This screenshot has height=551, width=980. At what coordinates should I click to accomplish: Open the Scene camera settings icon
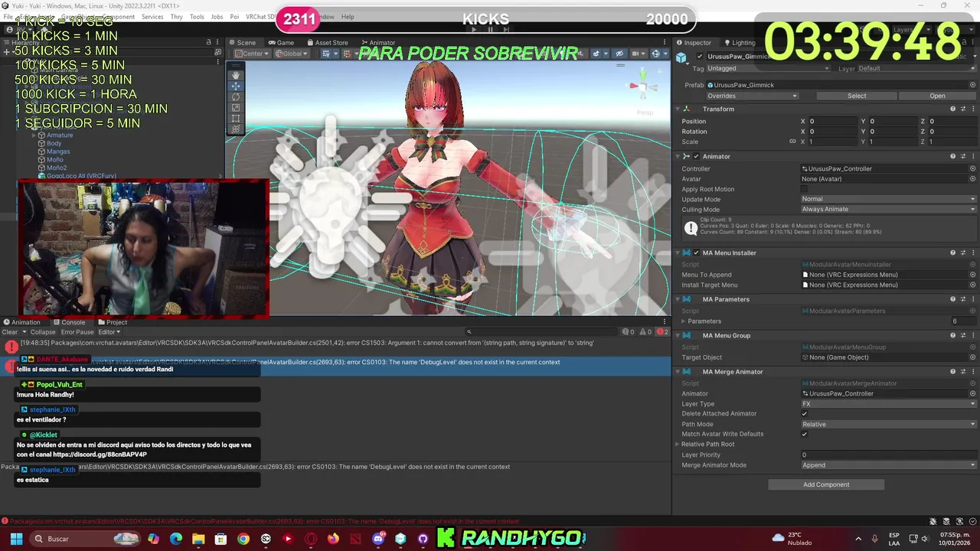[637, 54]
